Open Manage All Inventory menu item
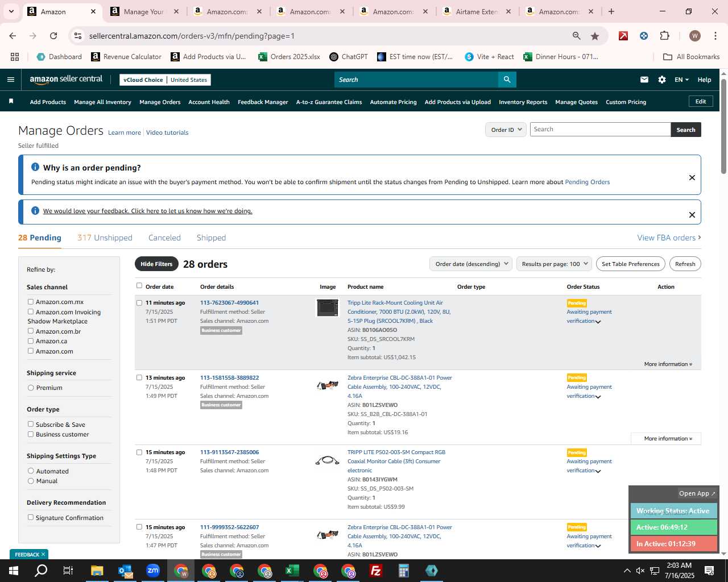This screenshot has width=728, height=582. point(102,102)
